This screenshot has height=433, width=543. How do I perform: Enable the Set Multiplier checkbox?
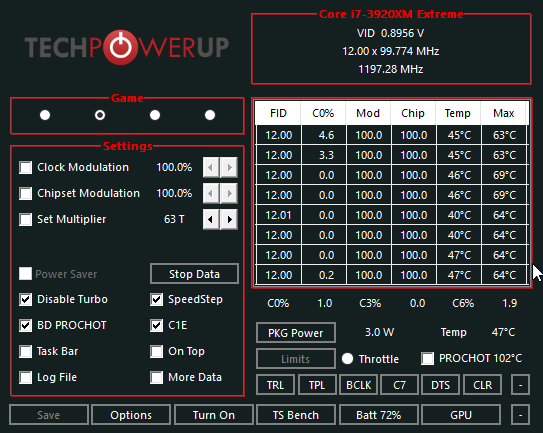(26, 219)
